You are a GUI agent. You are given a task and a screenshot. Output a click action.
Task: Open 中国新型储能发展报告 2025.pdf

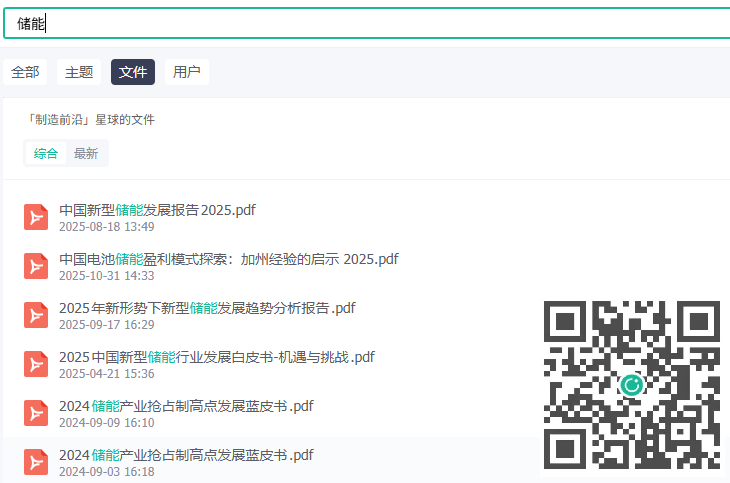[x=157, y=210]
